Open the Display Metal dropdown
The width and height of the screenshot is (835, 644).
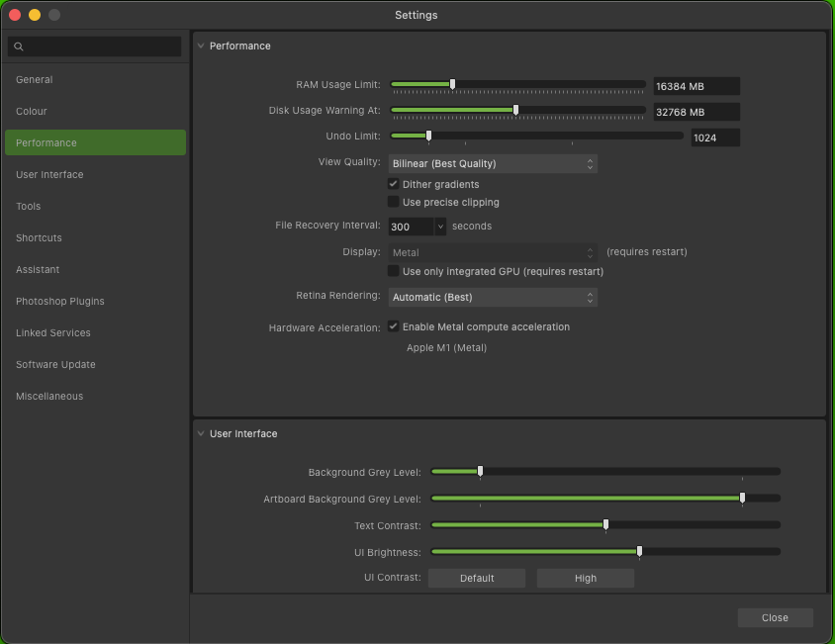click(x=493, y=252)
